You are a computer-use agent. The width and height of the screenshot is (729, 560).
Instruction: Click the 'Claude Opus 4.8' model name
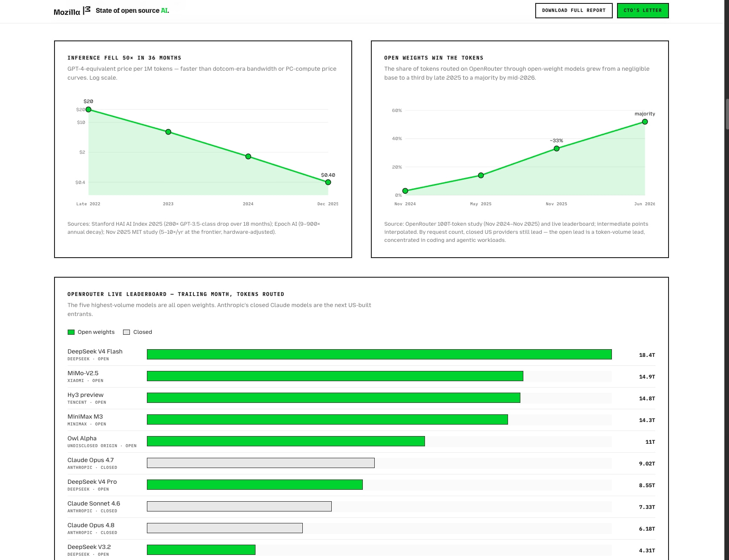(x=91, y=525)
